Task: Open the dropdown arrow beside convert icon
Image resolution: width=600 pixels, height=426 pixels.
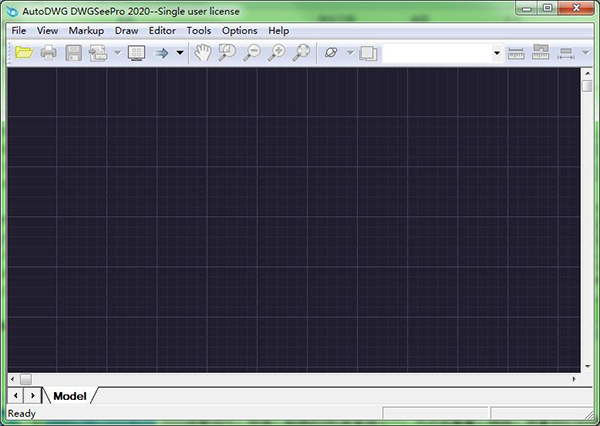Action: (x=118, y=52)
